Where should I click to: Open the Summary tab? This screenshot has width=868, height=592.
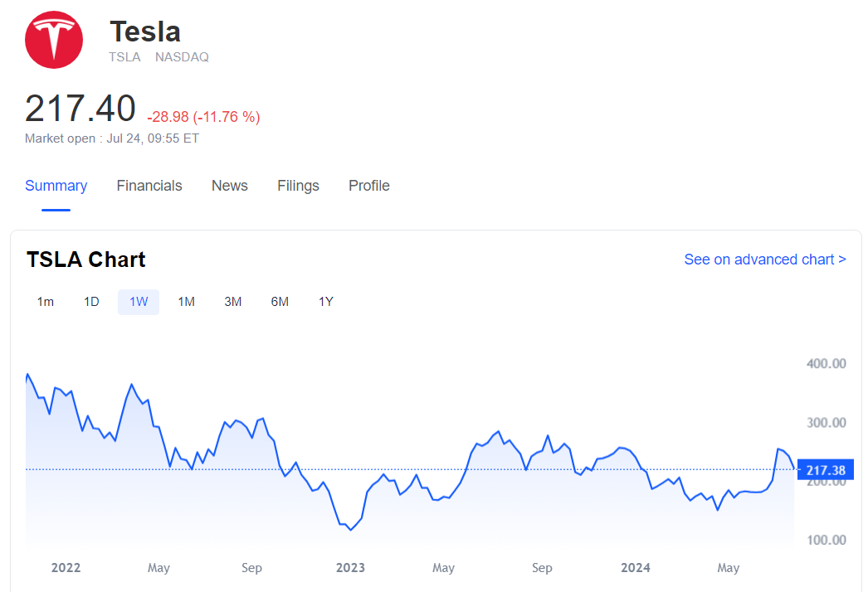[x=56, y=186]
